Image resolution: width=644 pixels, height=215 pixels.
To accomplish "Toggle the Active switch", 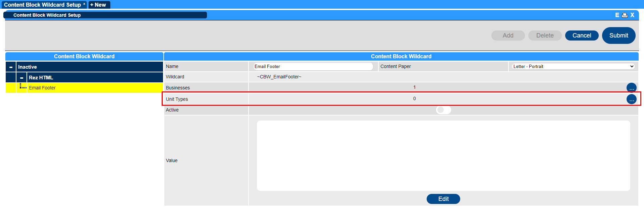I will coord(443,110).
